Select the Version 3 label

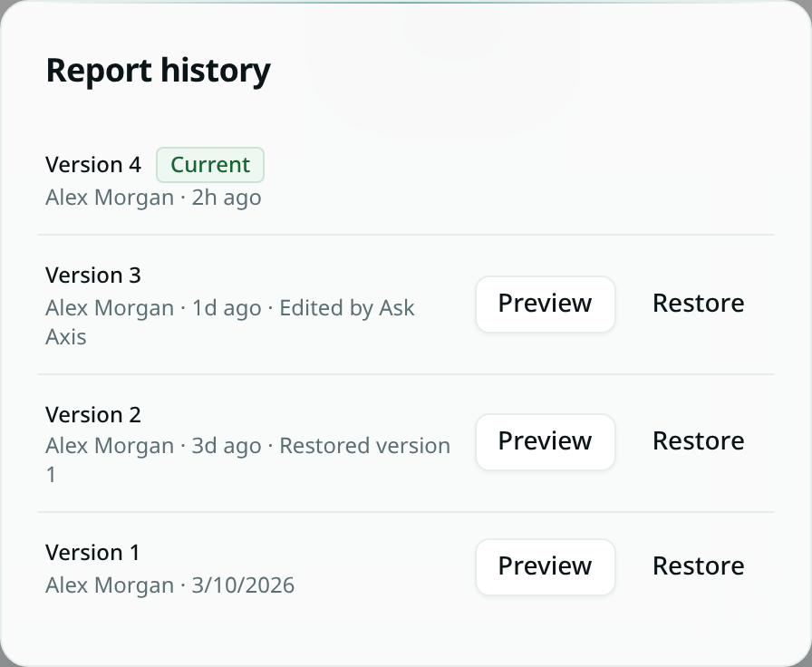coord(93,275)
